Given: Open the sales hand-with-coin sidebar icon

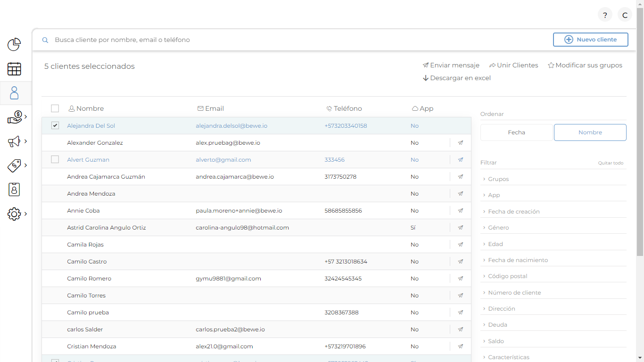Looking at the screenshot, I should (15, 117).
